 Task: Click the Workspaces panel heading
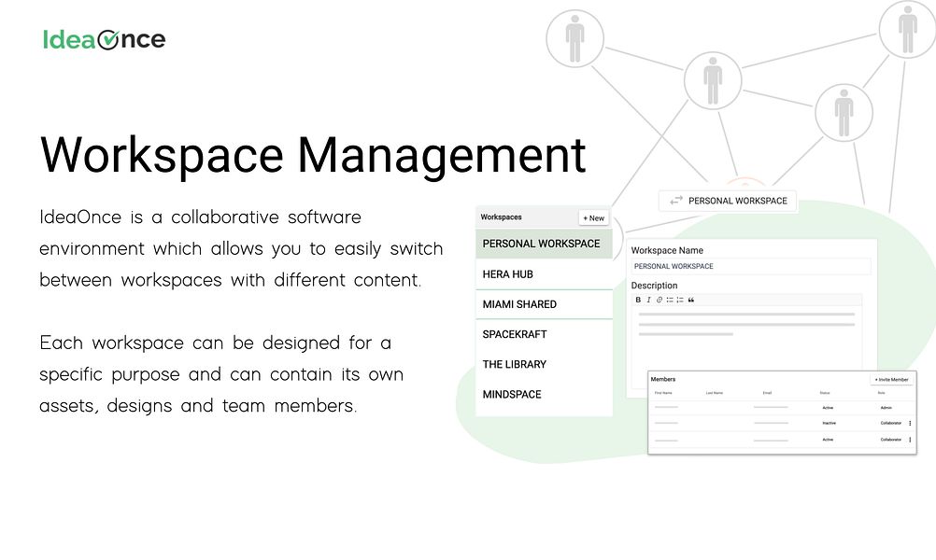[501, 217]
